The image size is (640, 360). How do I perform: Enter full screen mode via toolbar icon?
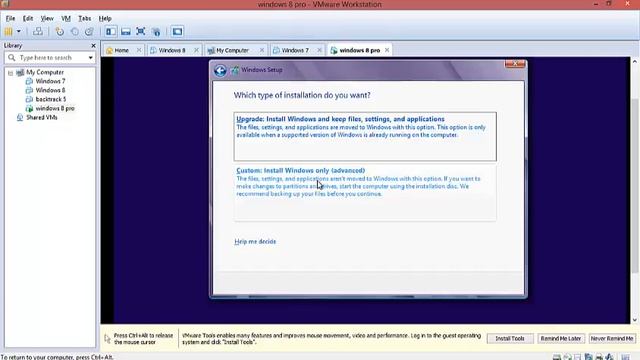141,31
